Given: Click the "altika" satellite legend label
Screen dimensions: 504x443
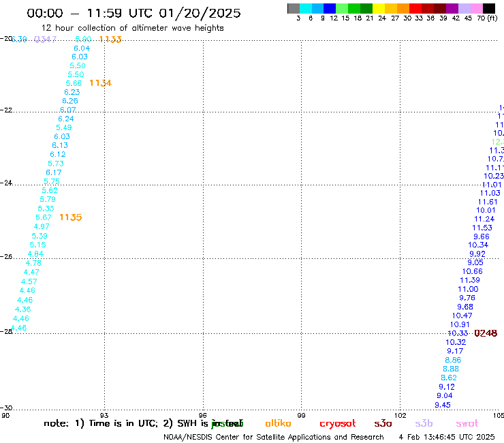Looking at the screenshot, I should pos(278,423).
